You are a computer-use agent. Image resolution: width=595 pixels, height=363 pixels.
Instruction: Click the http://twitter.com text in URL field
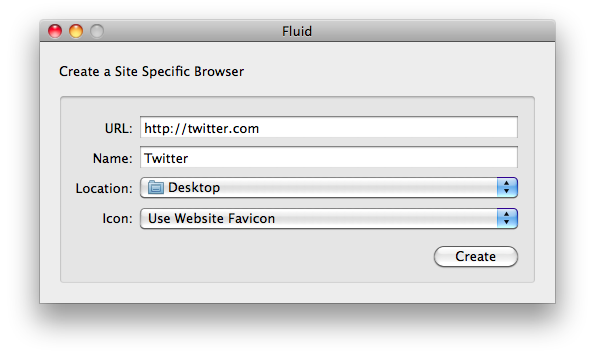201,129
